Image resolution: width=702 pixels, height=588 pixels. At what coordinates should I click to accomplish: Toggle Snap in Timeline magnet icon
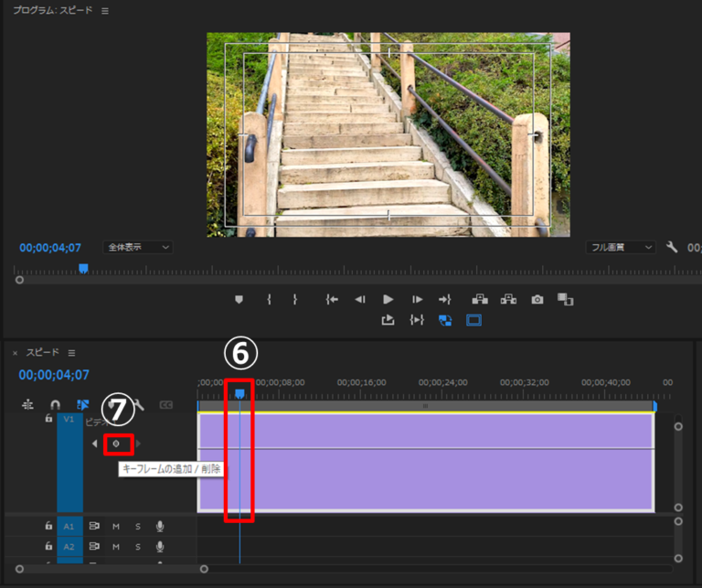pyautogui.click(x=55, y=404)
